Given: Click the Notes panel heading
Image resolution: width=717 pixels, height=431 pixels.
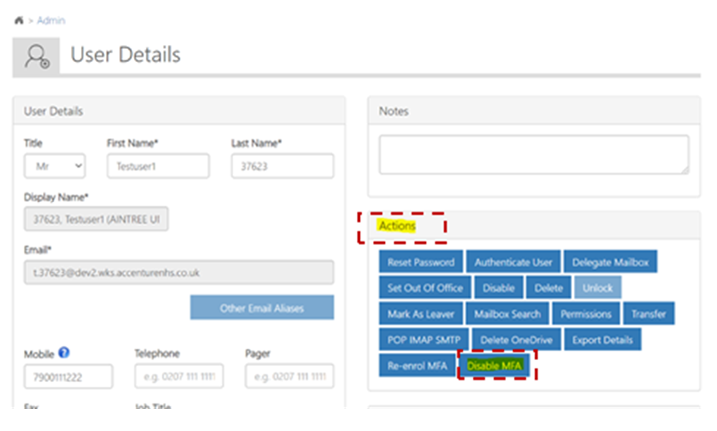Looking at the screenshot, I should coord(394,111).
